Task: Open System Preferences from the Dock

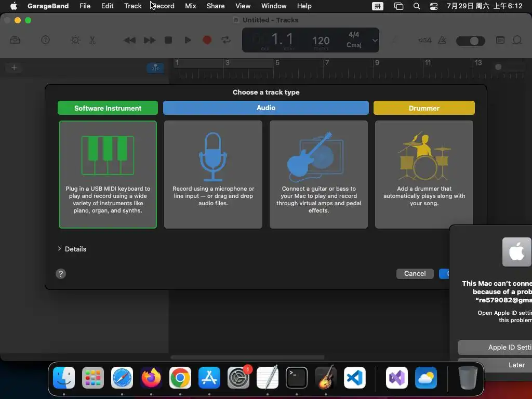Action: tap(238, 378)
